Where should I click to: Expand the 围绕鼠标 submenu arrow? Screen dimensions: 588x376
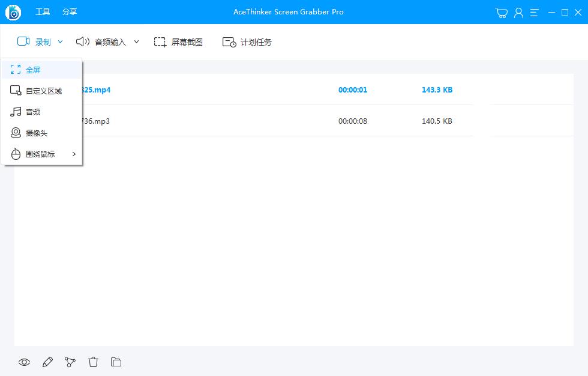point(74,154)
